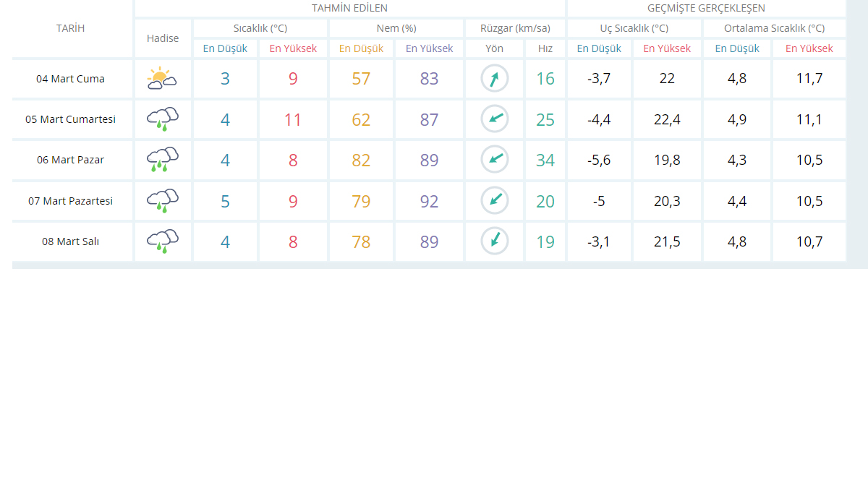Viewport: 868px width, 488px height.
Task: Click the rain cloud icon for 08 Mart Salı
Action: click(163, 241)
